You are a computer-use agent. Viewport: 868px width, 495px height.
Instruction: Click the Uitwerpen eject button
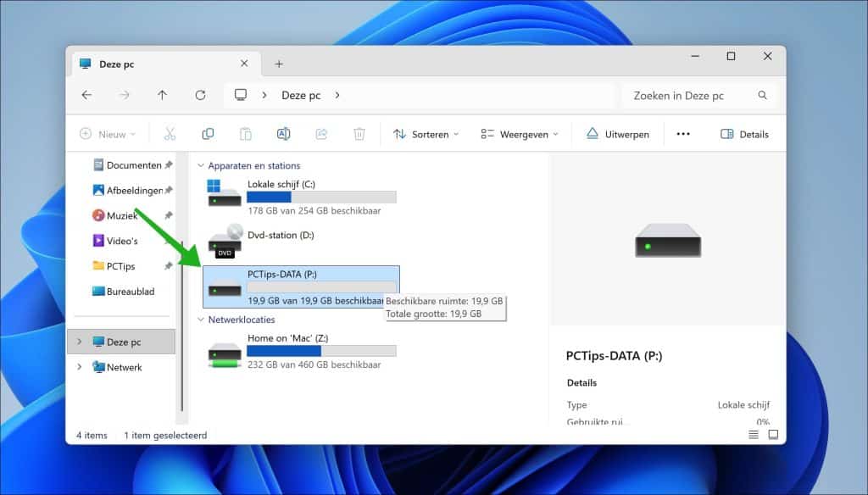click(616, 134)
